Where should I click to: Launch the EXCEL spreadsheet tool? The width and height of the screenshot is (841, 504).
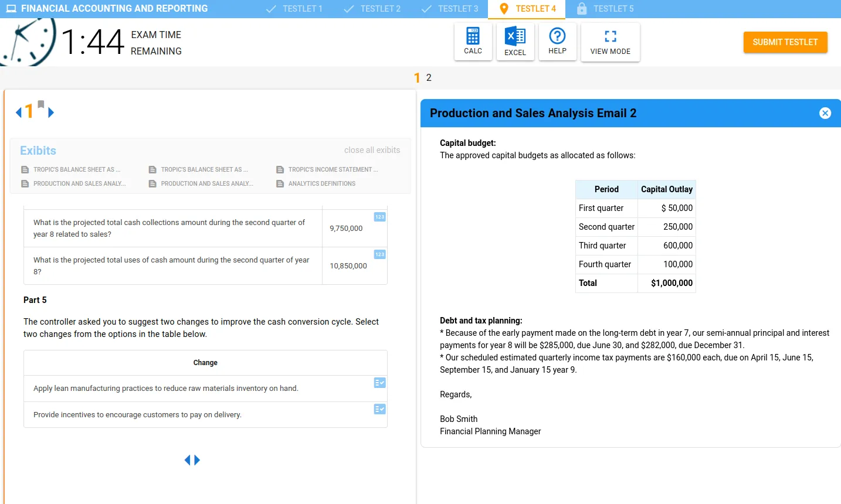pos(515,42)
